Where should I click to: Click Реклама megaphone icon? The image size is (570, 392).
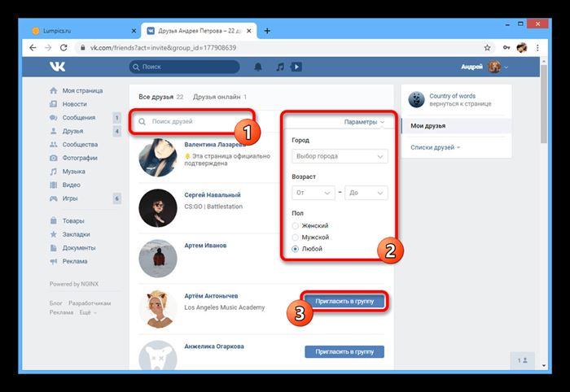point(54,261)
